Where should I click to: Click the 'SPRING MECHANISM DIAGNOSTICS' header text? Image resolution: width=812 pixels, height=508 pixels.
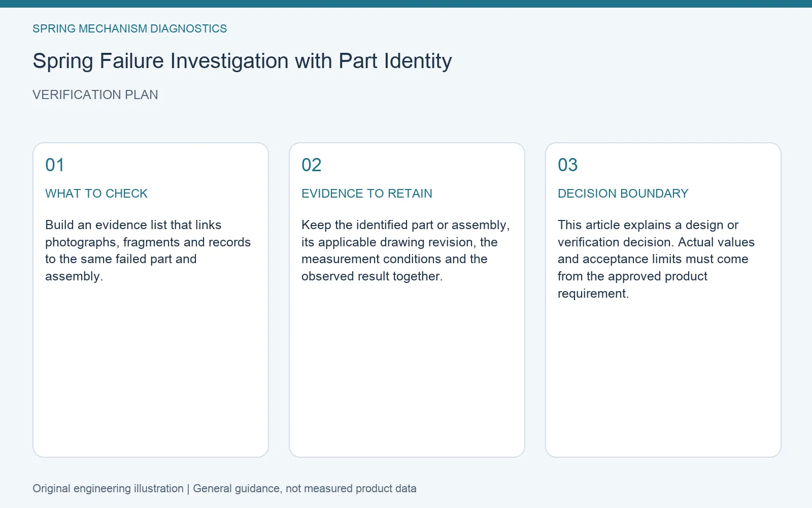coord(129,28)
